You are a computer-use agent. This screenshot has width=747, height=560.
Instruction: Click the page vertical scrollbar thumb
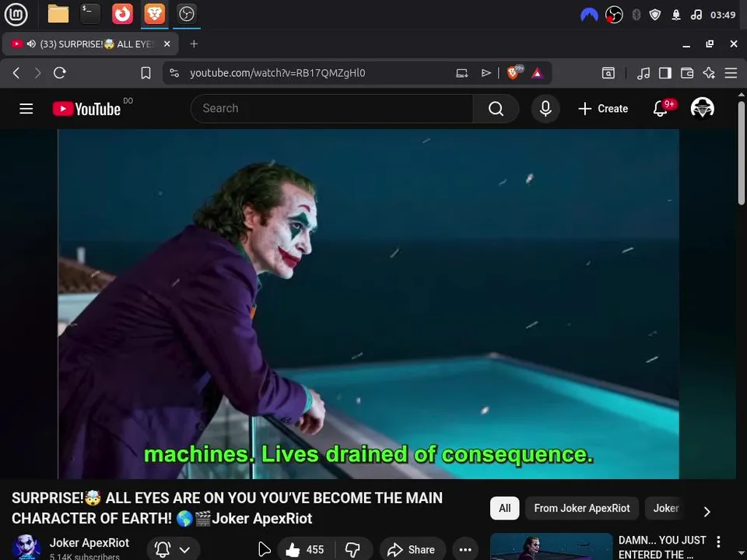[742, 153]
